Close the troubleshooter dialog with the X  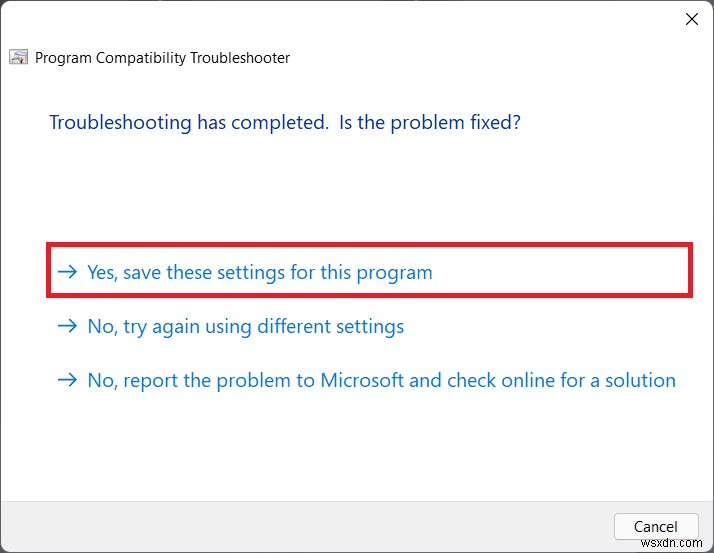[x=692, y=19]
